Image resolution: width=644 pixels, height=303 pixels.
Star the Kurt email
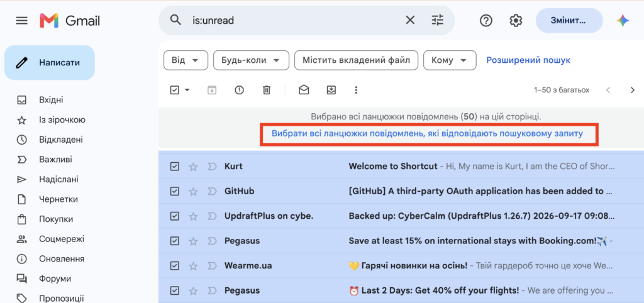[193, 167]
